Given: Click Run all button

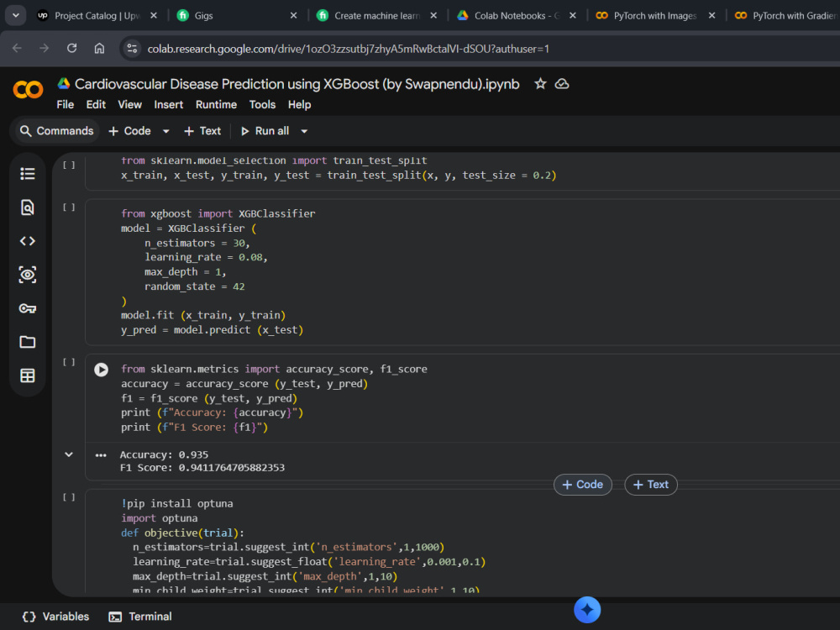Looking at the screenshot, I should click(265, 131).
